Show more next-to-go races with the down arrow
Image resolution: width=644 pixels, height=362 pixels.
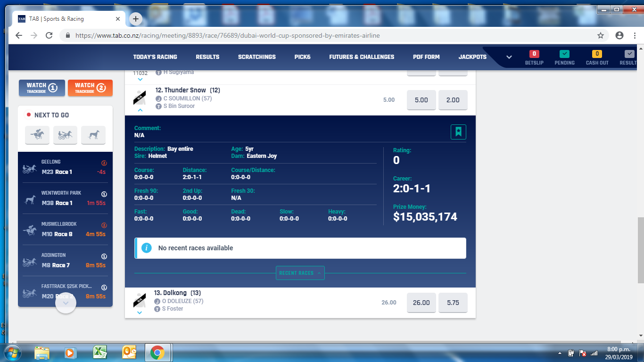click(x=66, y=303)
